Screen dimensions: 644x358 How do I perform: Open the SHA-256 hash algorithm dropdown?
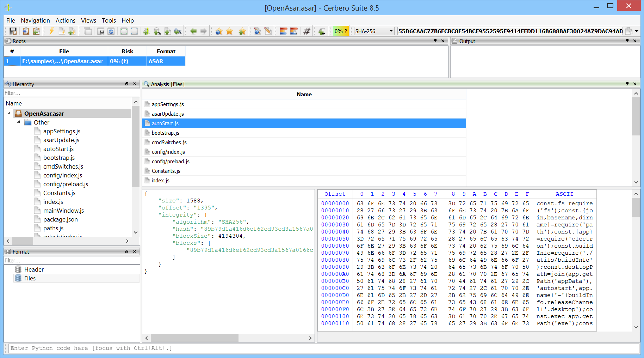click(374, 31)
